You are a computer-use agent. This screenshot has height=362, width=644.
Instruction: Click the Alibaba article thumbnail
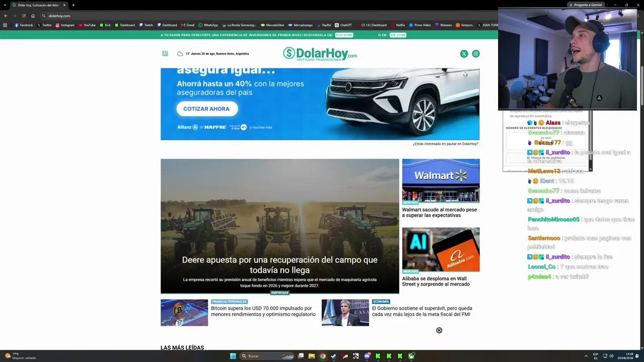pyautogui.click(x=441, y=249)
